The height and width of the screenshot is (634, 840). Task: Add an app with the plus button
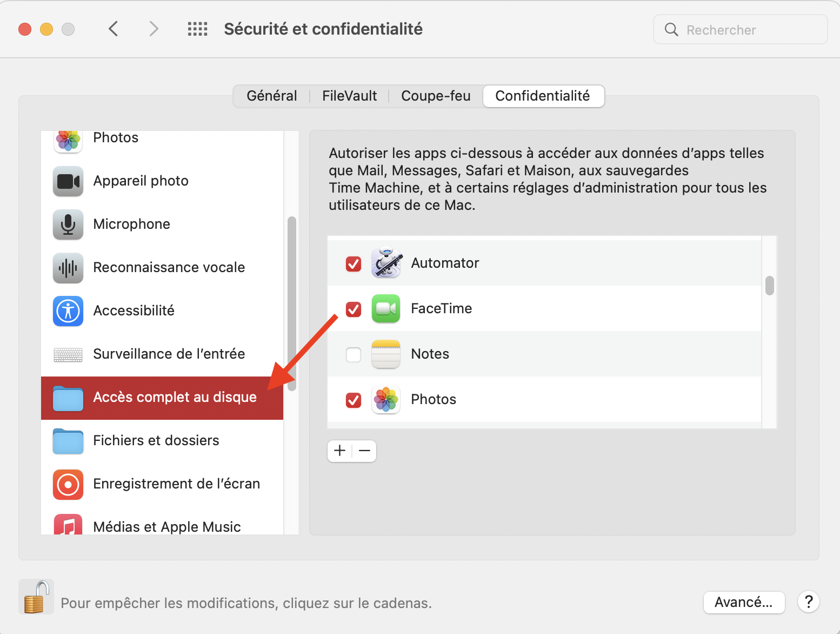340,451
